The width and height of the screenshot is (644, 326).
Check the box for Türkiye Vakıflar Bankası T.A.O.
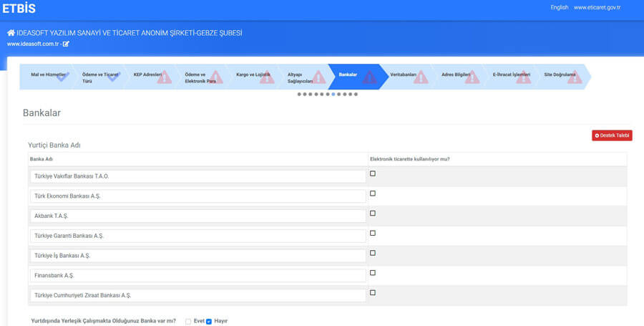click(373, 173)
